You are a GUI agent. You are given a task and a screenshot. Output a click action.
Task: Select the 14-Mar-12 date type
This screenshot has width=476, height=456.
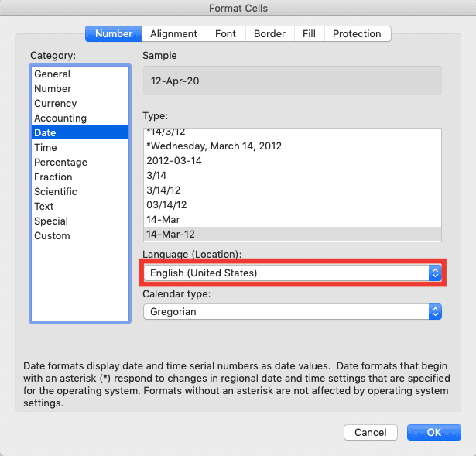point(293,234)
